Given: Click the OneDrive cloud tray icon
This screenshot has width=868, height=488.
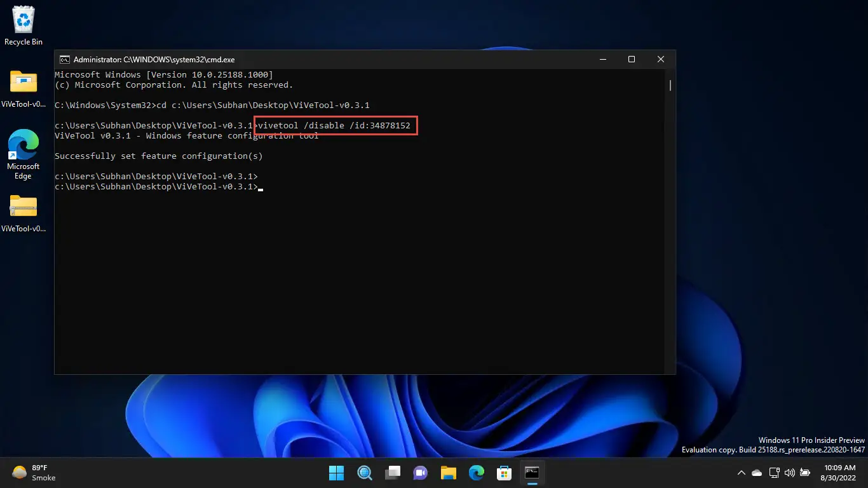Looking at the screenshot, I should pyautogui.click(x=757, y=473).
